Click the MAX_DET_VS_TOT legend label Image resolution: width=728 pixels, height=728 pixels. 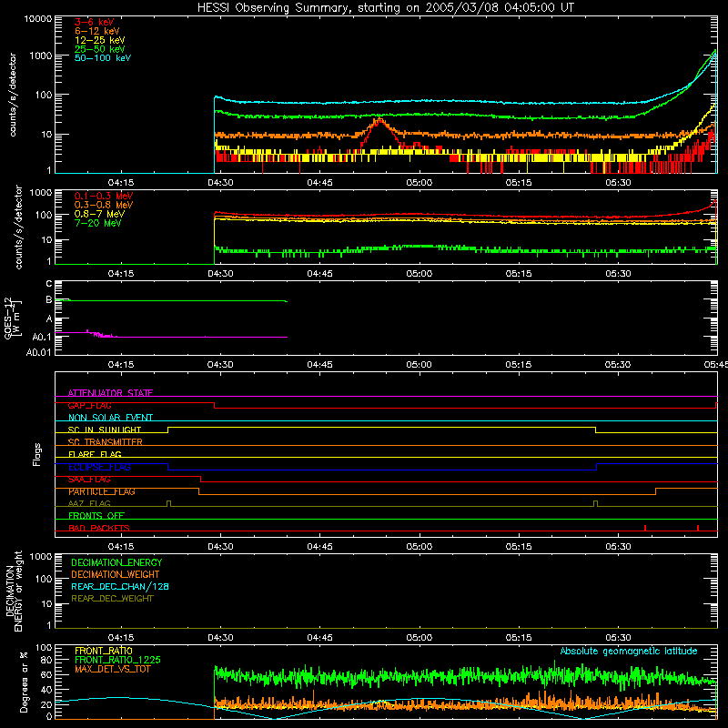(x=113, y=669)
